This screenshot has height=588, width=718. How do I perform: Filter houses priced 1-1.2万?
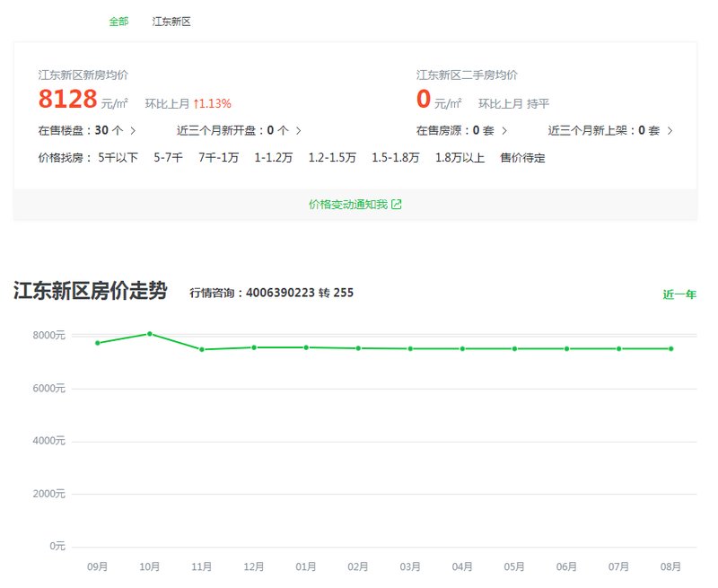point(274,157)
